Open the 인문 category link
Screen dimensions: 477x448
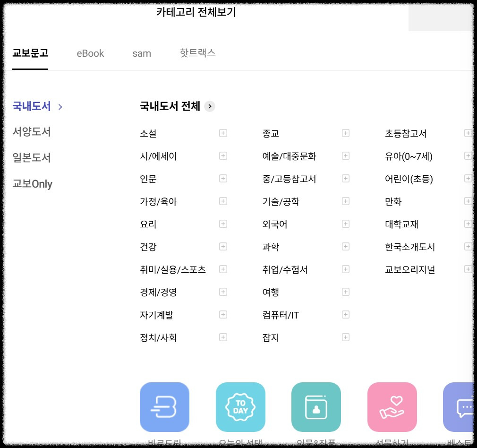click(148, 179)
